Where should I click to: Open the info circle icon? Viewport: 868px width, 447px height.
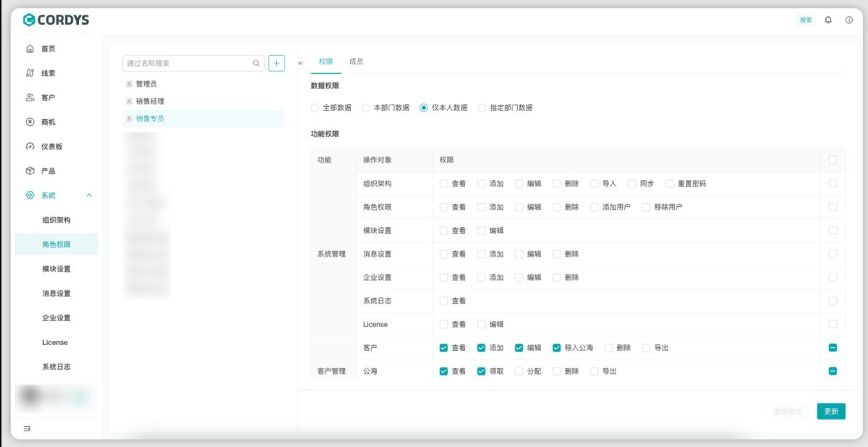point(849,20)
